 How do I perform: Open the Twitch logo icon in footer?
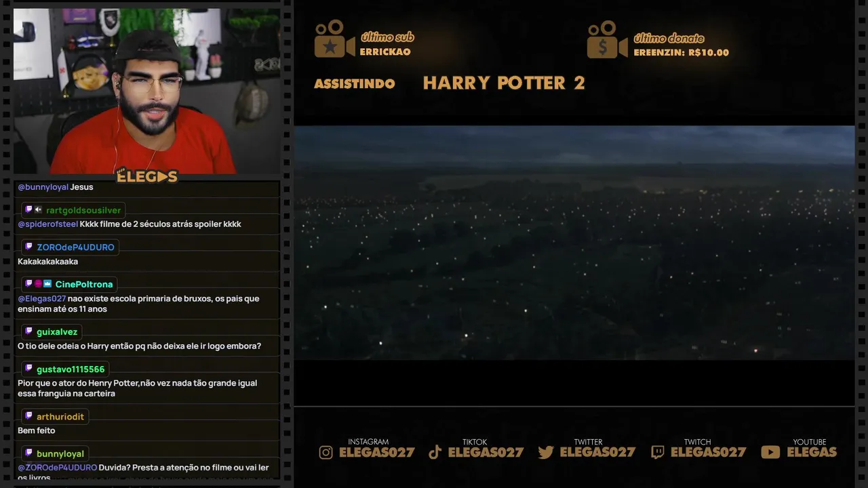tap(657, 453)
